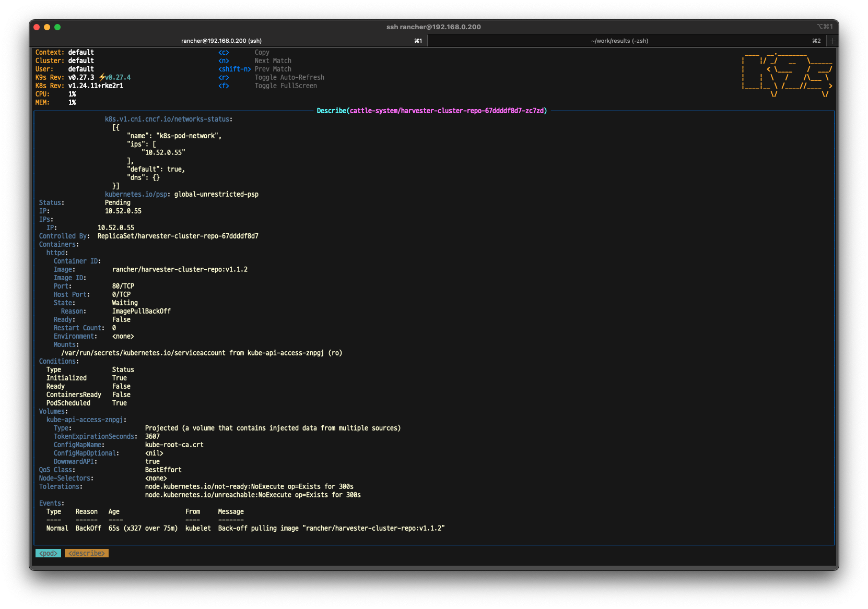Select the <describe> breadcrumb
The height and width of the screenshot is (609, 868).
click(86, 553)
